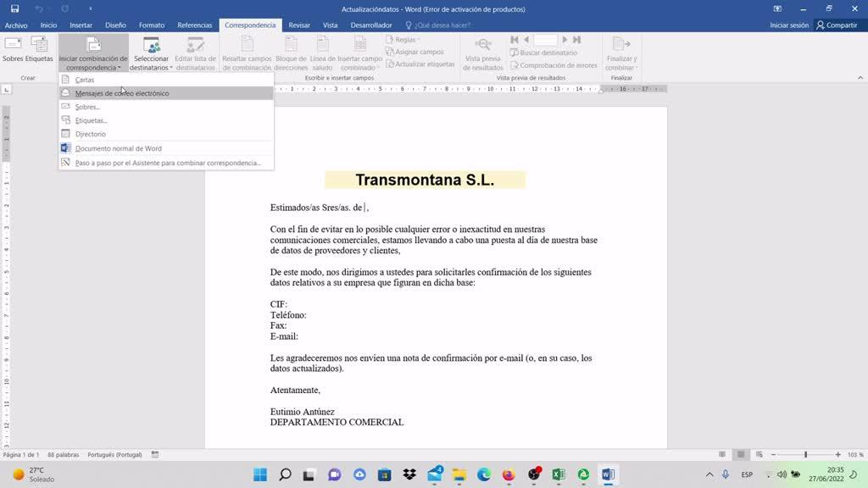868x488 pixels.
Task: Open Excel from the taskbar
Action: 559,474
